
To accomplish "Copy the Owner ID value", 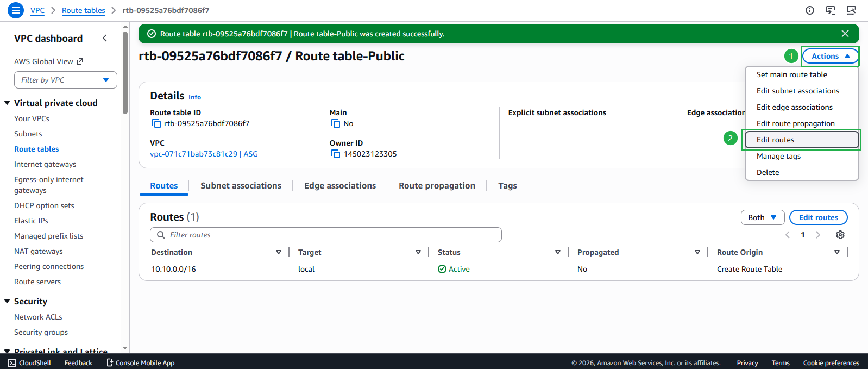I will tap(336, 154).
